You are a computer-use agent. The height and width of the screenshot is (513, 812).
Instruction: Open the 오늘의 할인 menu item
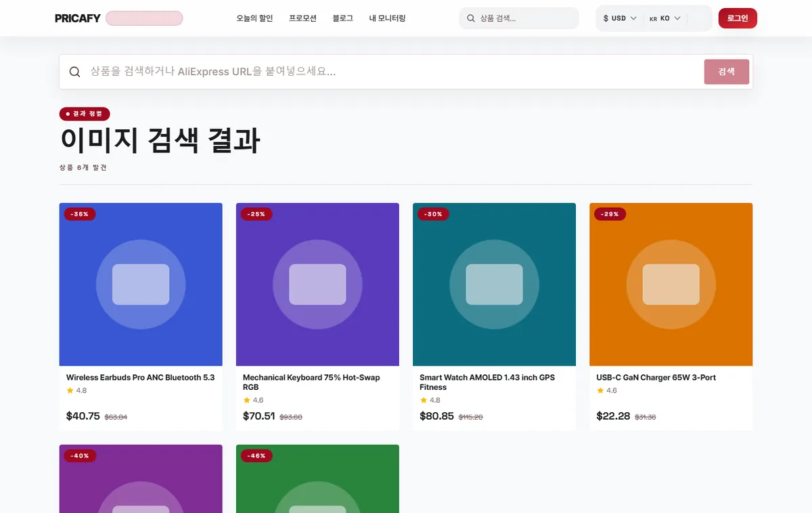[x=254, y=18]
